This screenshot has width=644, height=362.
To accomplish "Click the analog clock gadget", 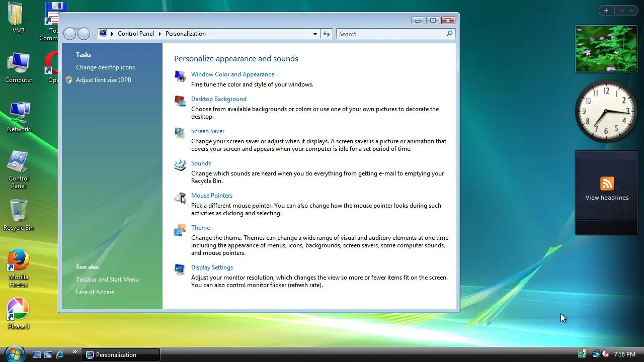I will tap(606, 112).
